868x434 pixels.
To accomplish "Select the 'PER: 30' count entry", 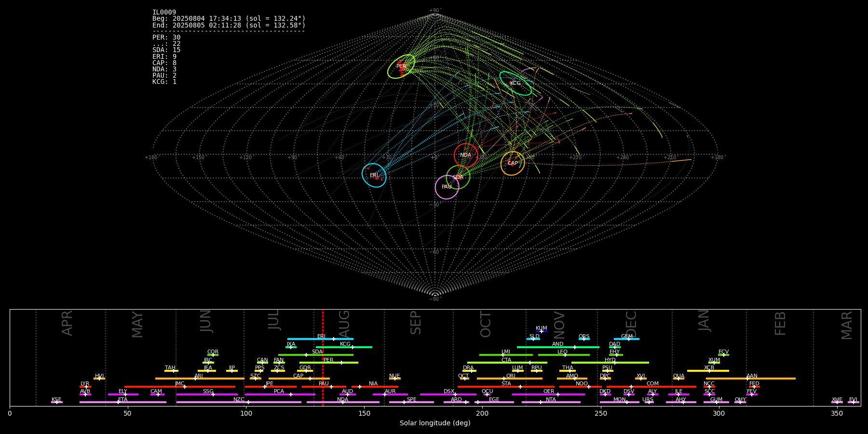I will pyautogui.click(x=166, y=38).
